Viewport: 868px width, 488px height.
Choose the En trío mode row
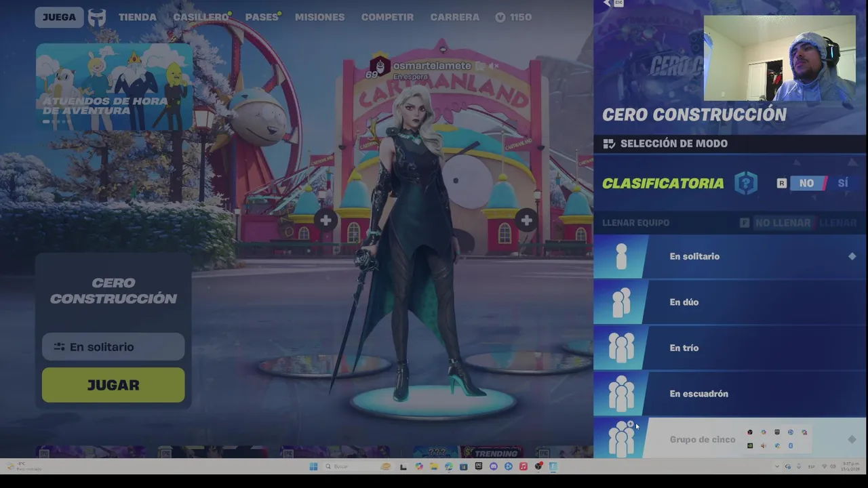[x=730, y=348]
